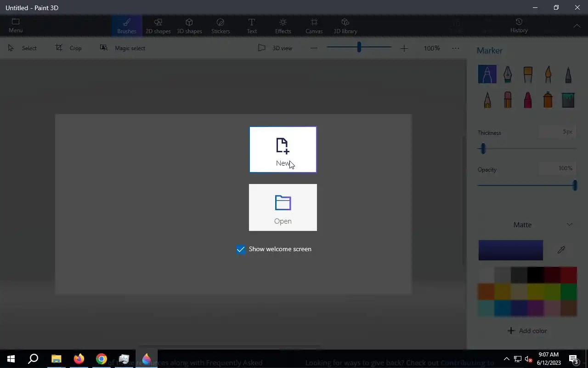Open the notification center icon
This screenshot has height=368, width=588.
(573, 359)
